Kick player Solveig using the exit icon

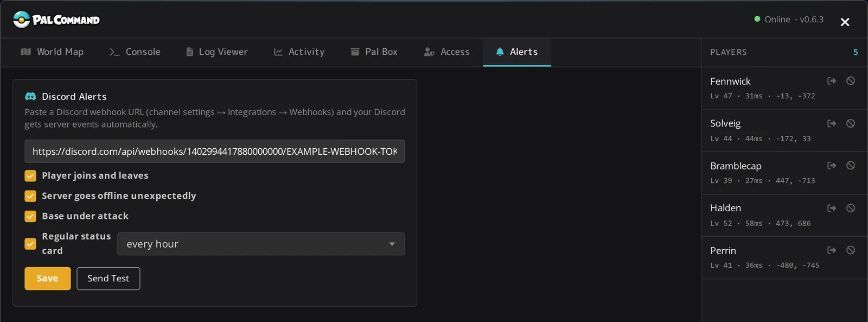[x=832, y=123]
